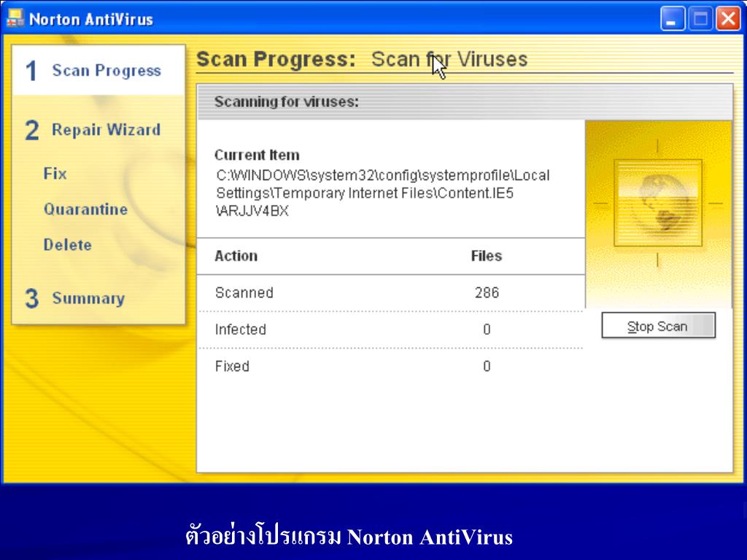
Task: Click the Files column header
Action: (x=487, y=256)
